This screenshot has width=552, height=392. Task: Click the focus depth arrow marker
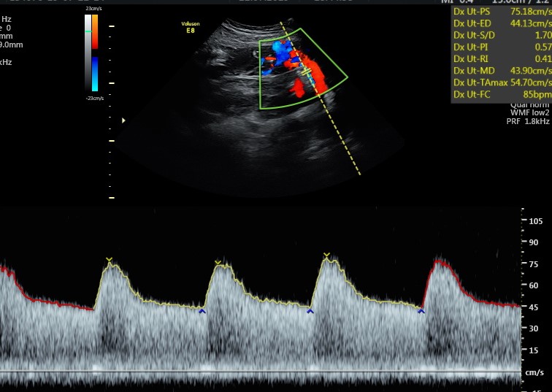(123, 120)
